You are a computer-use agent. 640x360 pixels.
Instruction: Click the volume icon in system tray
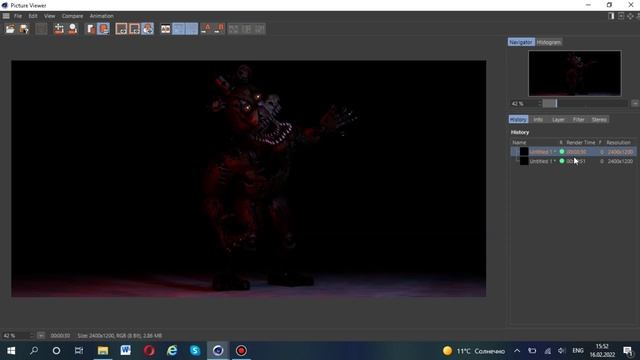pos(562,351)
